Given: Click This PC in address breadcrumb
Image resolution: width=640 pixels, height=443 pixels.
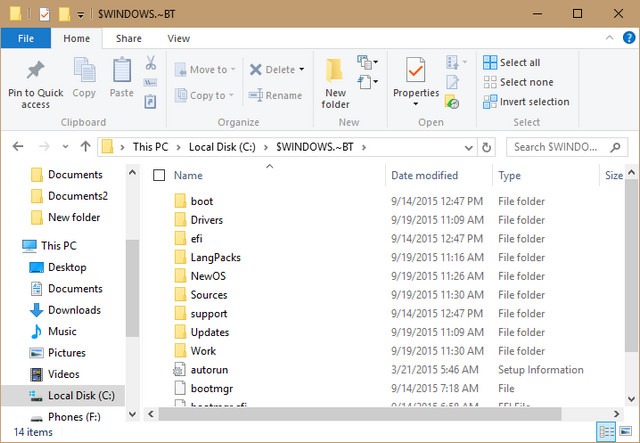Looking at the screenshot, I should pos(150,147).
